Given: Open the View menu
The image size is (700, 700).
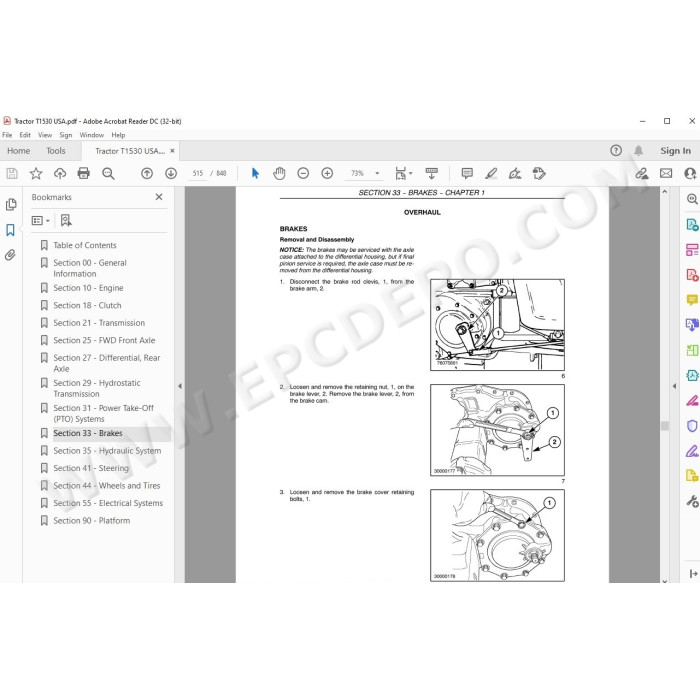Looking at the screenshot, I should click(45, 135).
